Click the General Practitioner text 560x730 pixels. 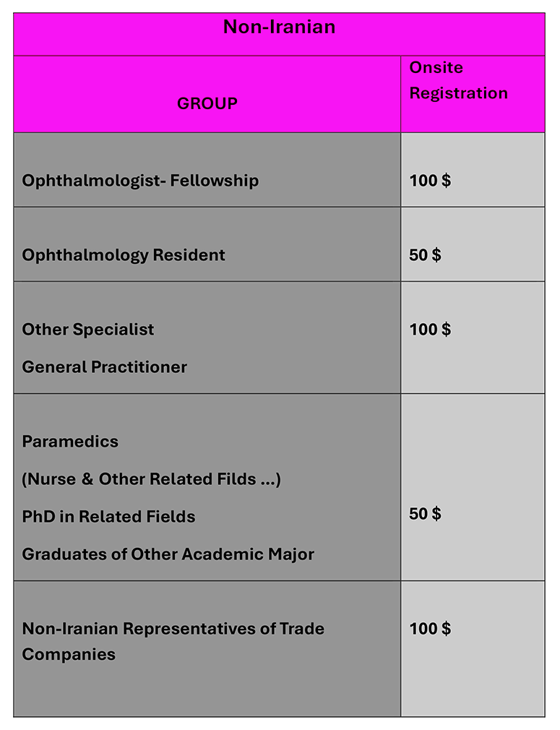(x=104, y=367)
